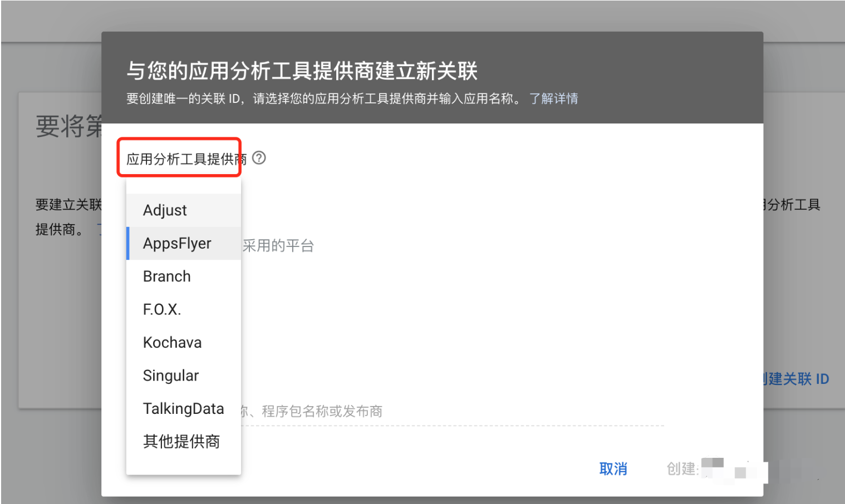Click 取消 to dismiss the dialog
Image resolution: width=845 pixels, height=504 pixels.
point(613,469)
